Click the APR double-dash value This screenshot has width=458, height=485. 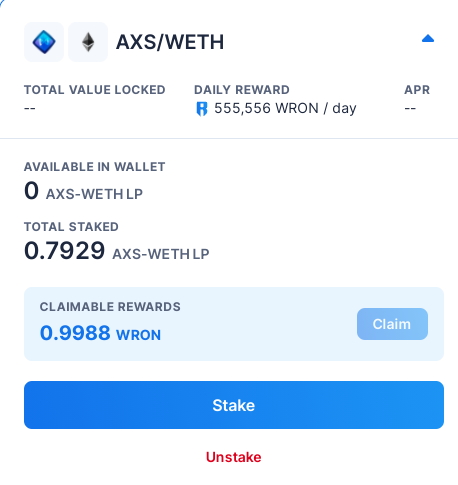point(410,108)
